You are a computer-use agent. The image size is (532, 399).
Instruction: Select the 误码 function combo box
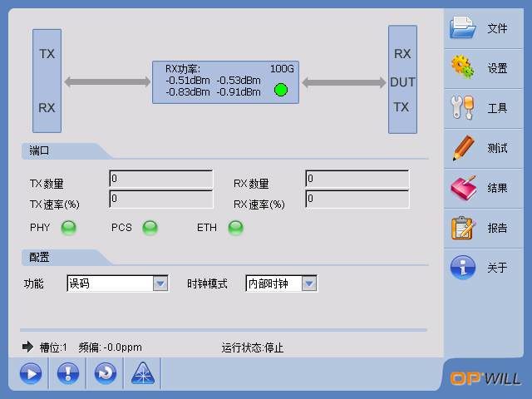pyautogui.click(x=118, y=283)
